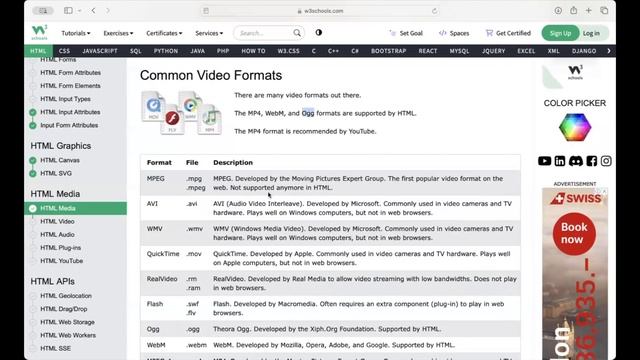Select the REACT tab in the topic bar

coord(428,51)
